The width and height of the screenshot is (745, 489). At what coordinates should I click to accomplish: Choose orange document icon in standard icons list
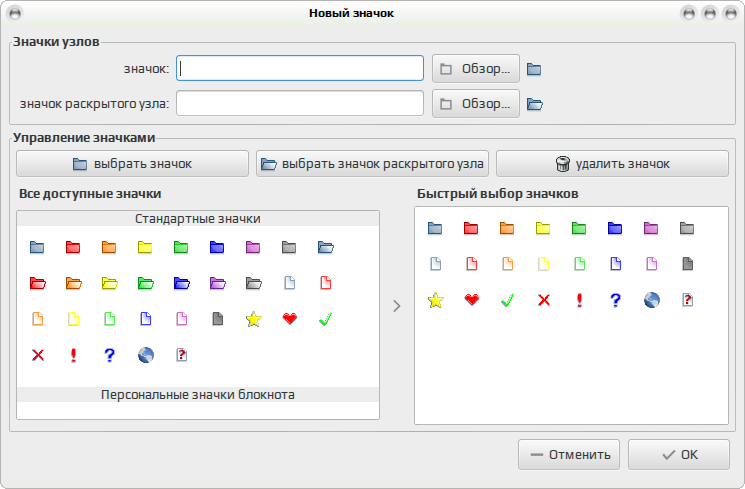point(38,318)
